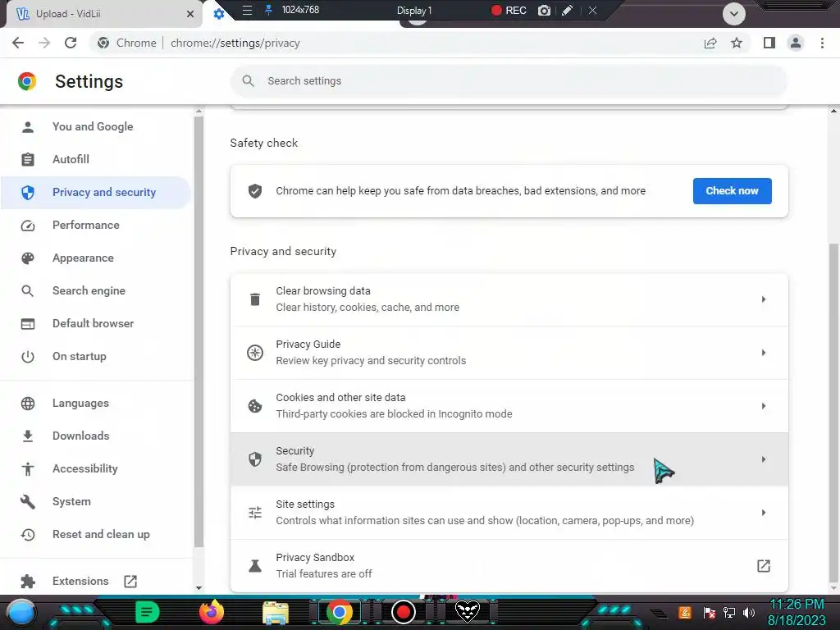Open the Security settings row

[x=509, y=459]
